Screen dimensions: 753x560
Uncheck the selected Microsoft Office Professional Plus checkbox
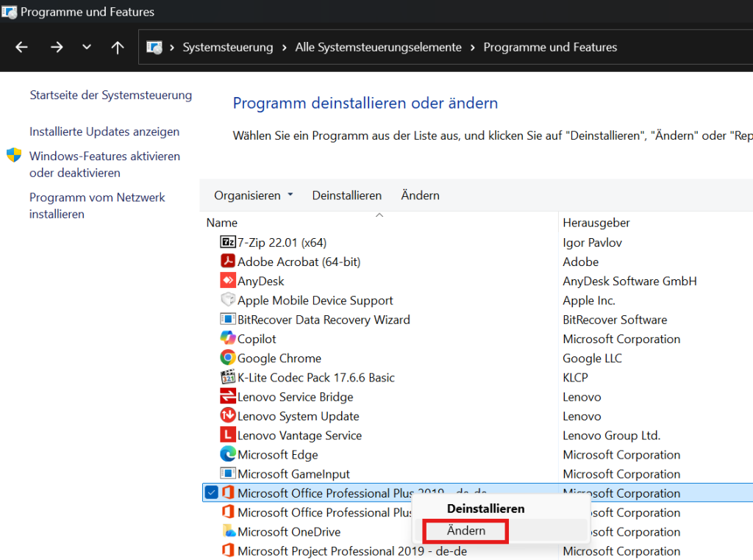[211, 492]
